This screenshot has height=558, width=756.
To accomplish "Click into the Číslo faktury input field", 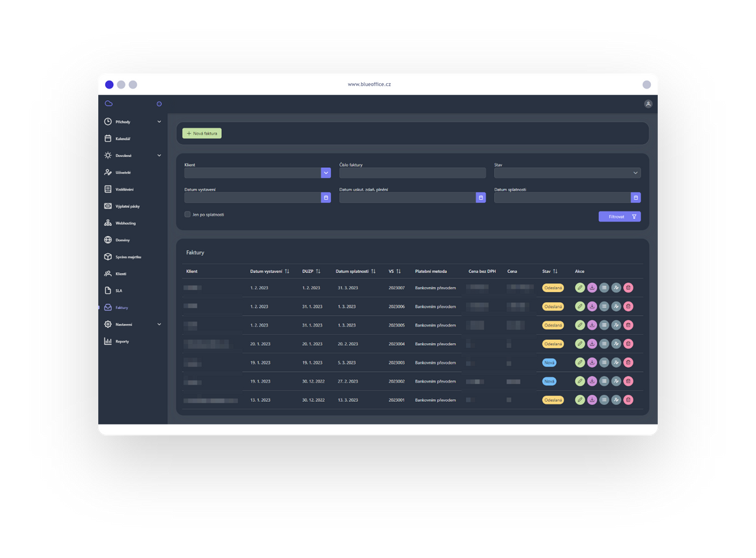I will 412,173.
